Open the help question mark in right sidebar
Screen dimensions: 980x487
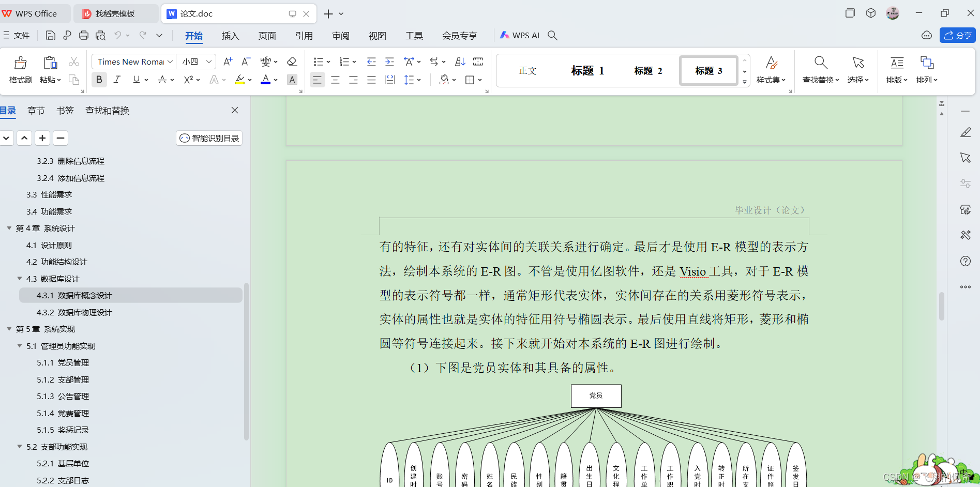(966, 261)
